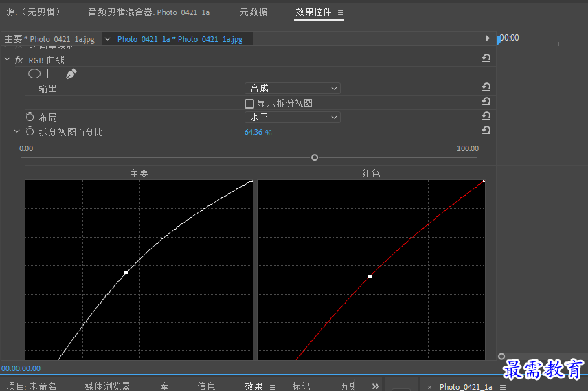Open the 布局 dropdown set to 水平
This screenshot has height=391, width=588.
click(x=293, y=117)
